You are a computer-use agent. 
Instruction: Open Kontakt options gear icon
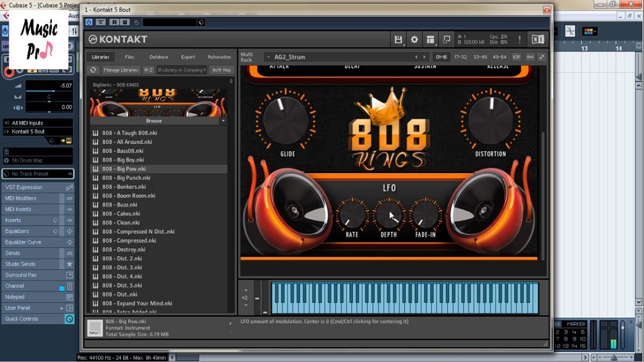[415, 39]
